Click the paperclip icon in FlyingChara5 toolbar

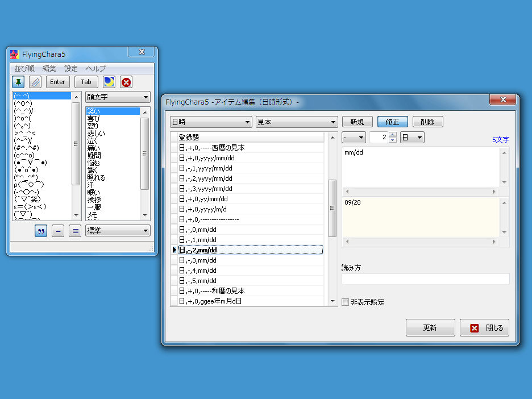click(35, 82)
